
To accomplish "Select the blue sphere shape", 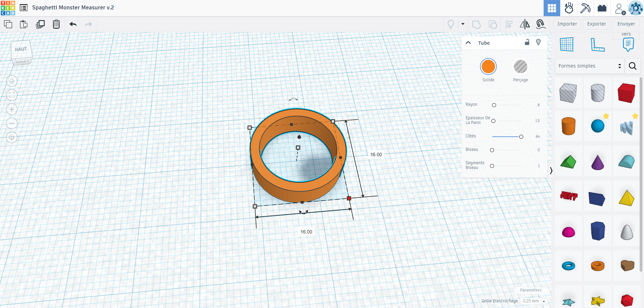I will [597, 126].
